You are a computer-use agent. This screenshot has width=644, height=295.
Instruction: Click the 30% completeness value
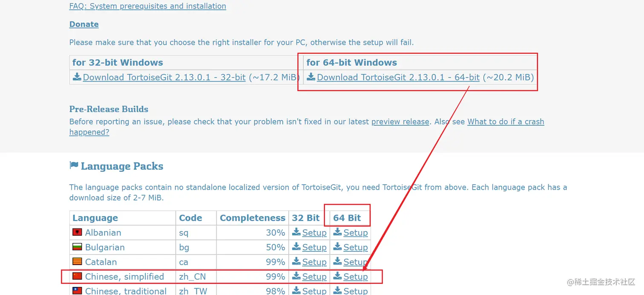click(275, 233)
